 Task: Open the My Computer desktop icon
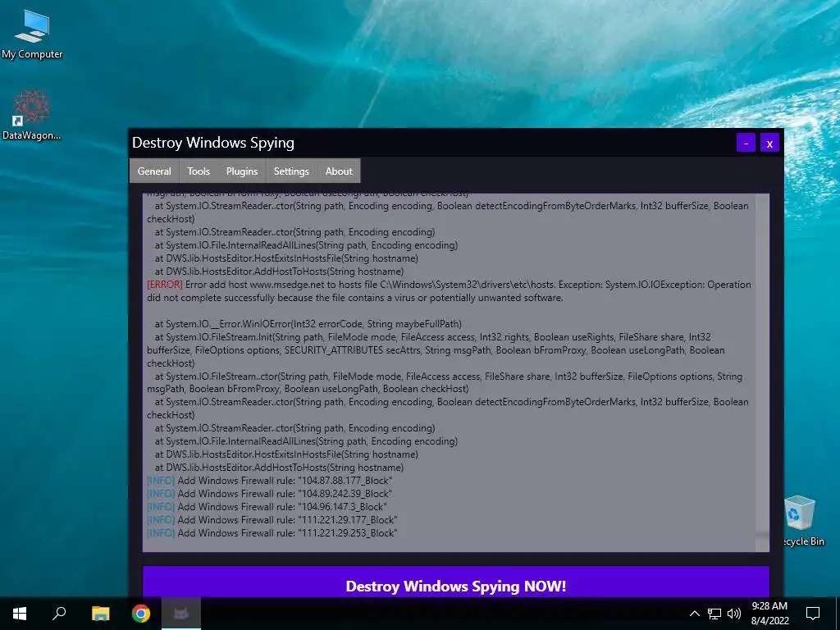pos(32,34)
